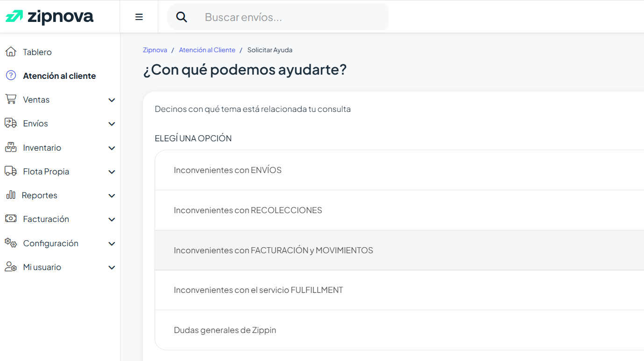Choose Inconvenientes con FACTURACIÓN y MOVIMIENTOS
The height and width of the screenshot is (361, 644).
(x=273, y=250)
